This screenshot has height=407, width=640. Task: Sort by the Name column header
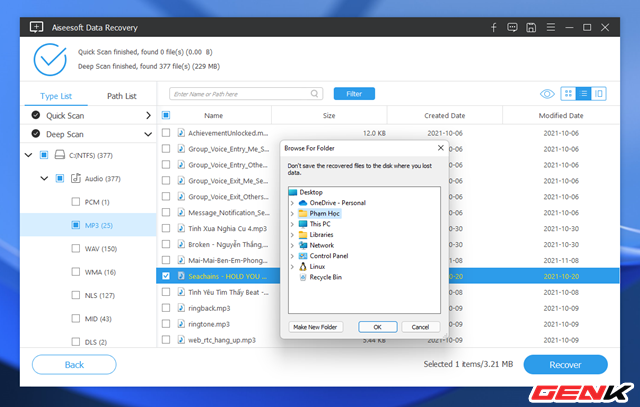point(213,116)
